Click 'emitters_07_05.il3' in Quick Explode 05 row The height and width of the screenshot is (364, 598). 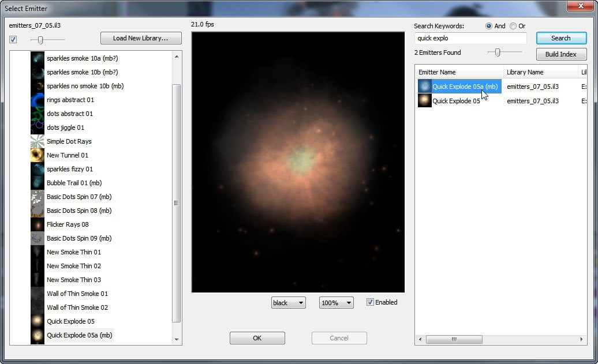coord(532,101)
